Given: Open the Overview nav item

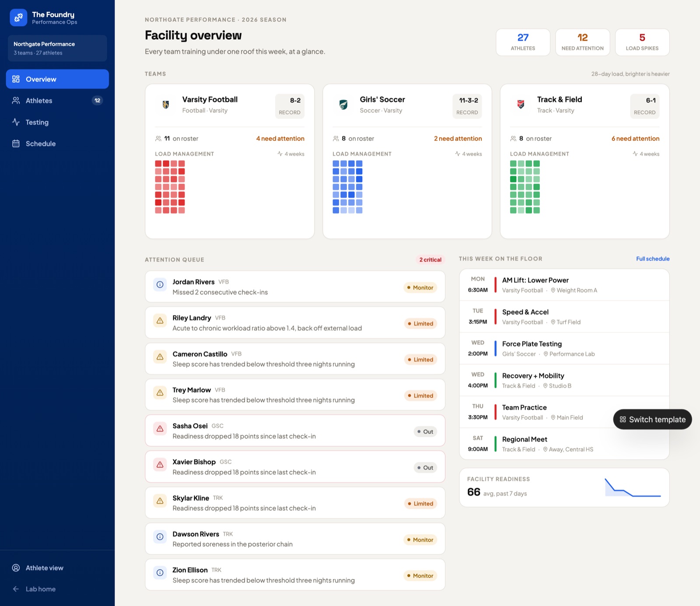Looking at the screenshot, I should (x=57, y=79).
